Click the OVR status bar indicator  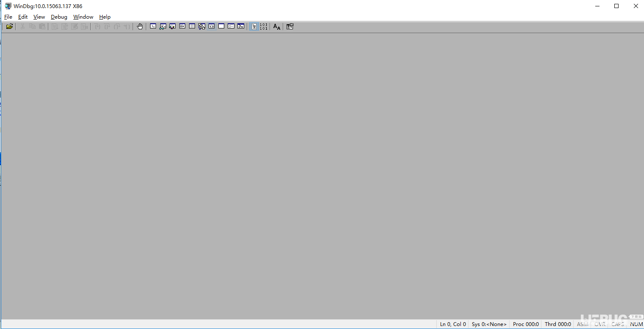600,324
